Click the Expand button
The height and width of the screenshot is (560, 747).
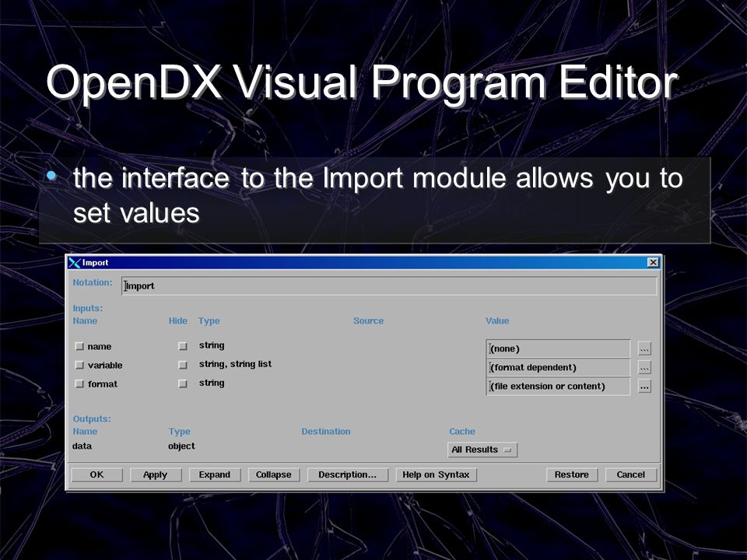click(215, 474)
